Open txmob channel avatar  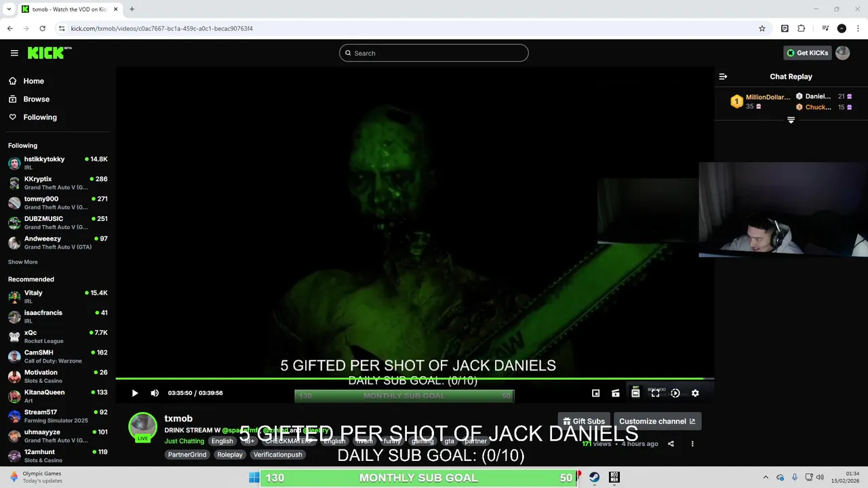(142, 427)
